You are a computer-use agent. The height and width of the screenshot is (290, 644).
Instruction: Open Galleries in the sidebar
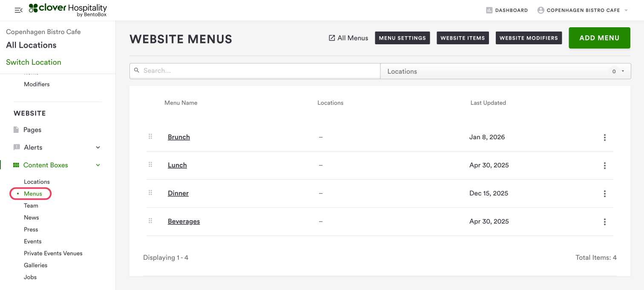click(x=36, y=265)
